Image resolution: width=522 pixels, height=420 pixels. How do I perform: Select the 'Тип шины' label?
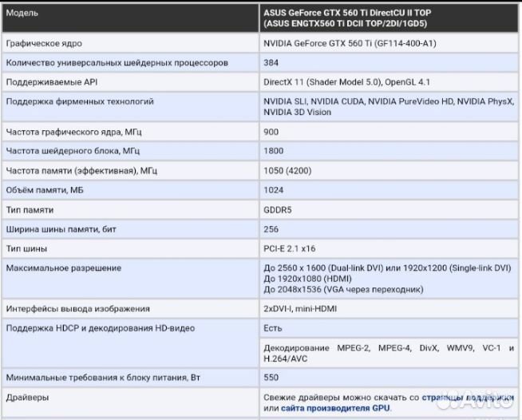click(x=26, y=248)
